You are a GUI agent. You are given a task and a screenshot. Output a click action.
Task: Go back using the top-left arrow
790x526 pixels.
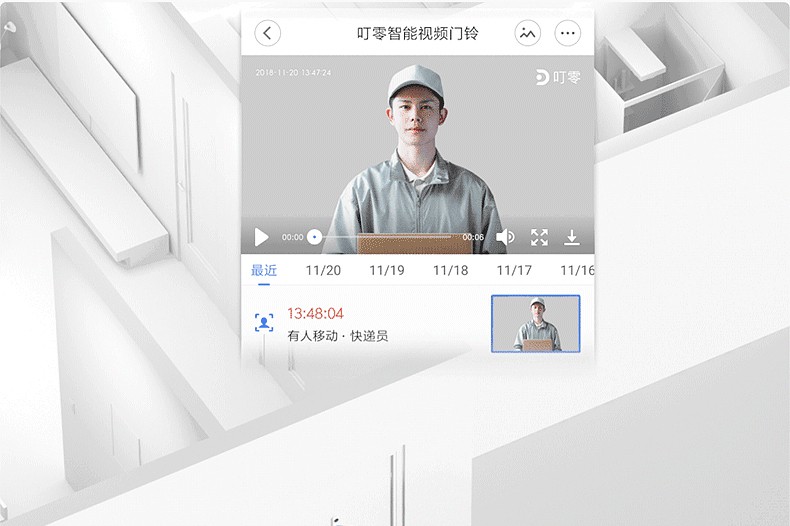click(x=267, y=33)
